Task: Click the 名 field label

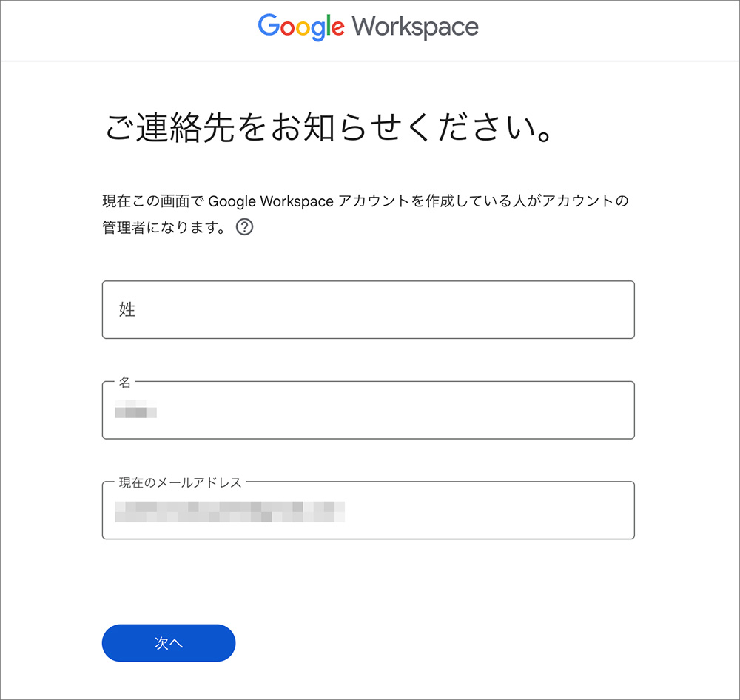Action: (x=127, y=382)
